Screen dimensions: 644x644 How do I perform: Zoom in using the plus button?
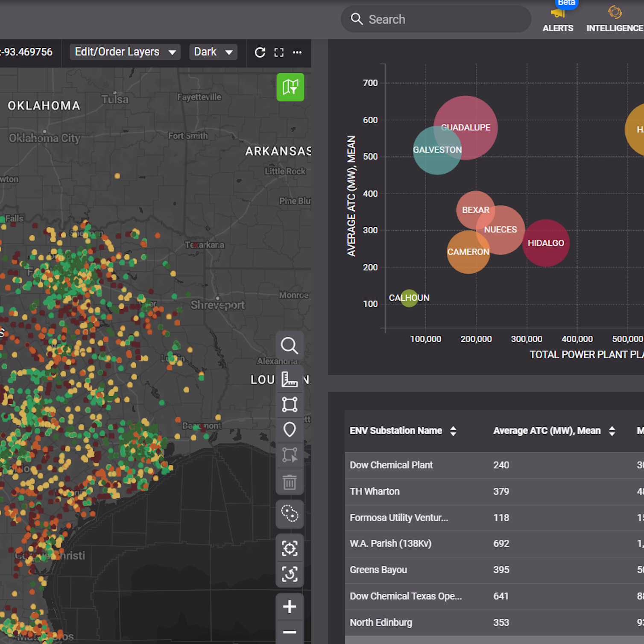point(290,606)
